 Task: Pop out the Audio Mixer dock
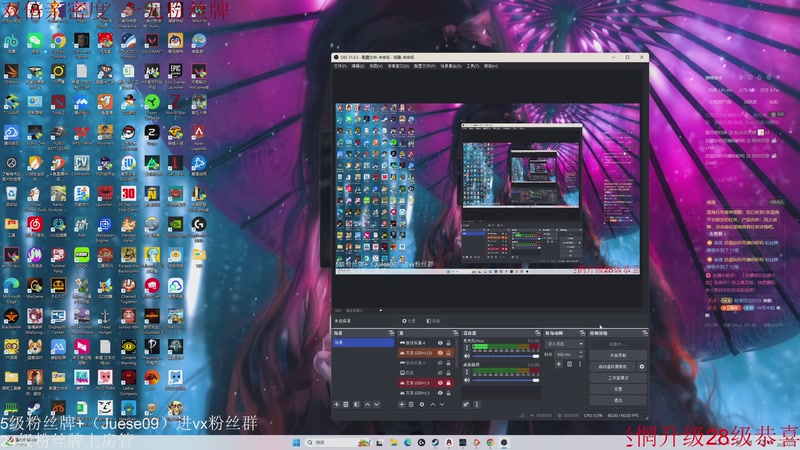pyautogui.click(x=538, y=333)
